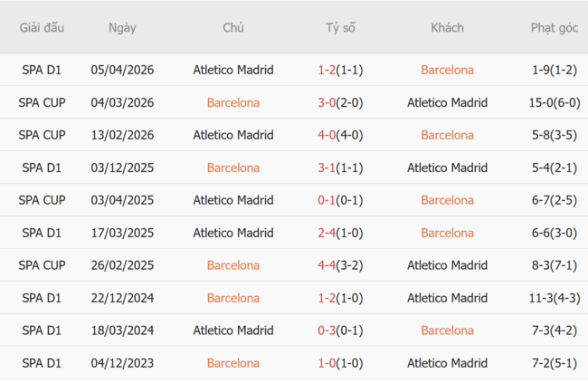Click SPA D1 in the 22/12/2024 row

[x=42, y=298]
